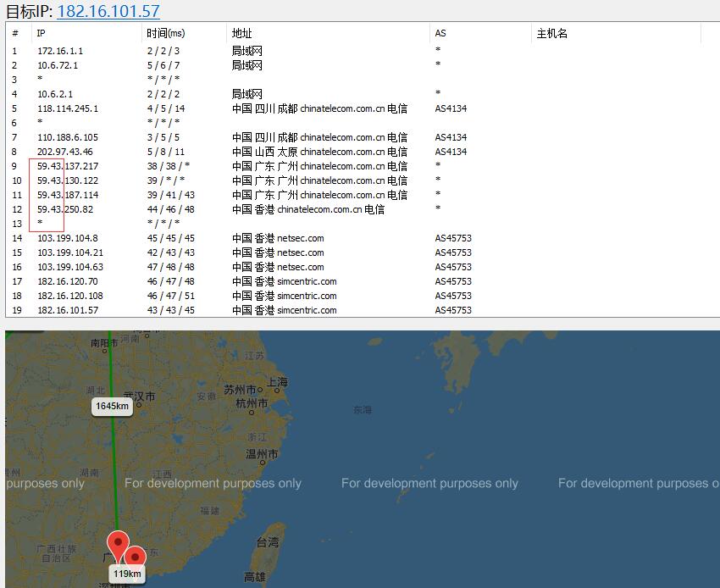The height and width of the screenshot is (588, 720).
Task: Click the 46 / 47 / 51 timing cell
Action: [171, 296]
